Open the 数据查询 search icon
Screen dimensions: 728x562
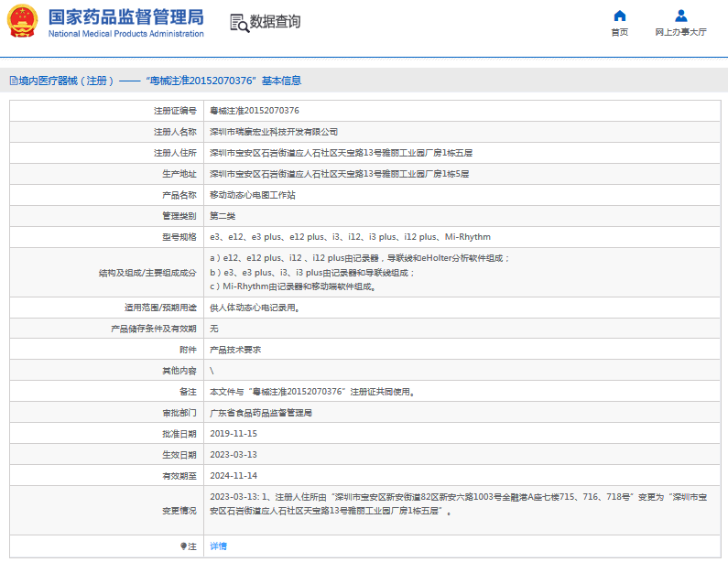[240, 23]
